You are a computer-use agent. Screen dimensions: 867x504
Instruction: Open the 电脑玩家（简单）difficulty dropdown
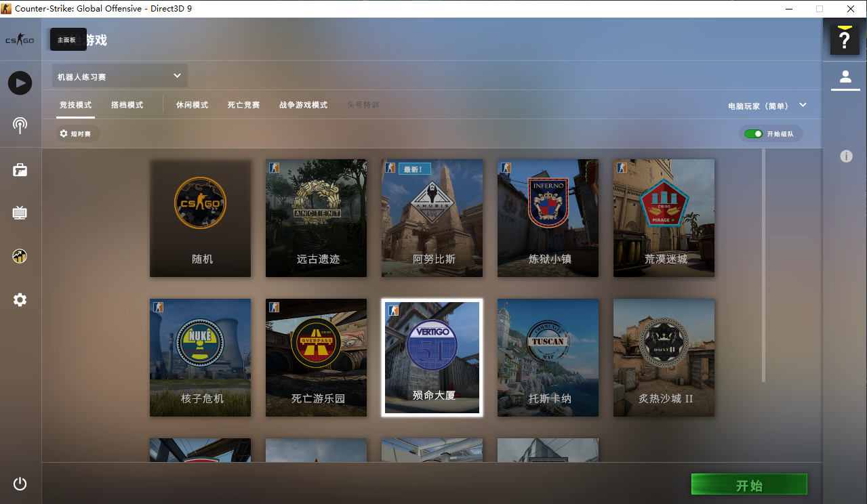click(x=767, y=106)
